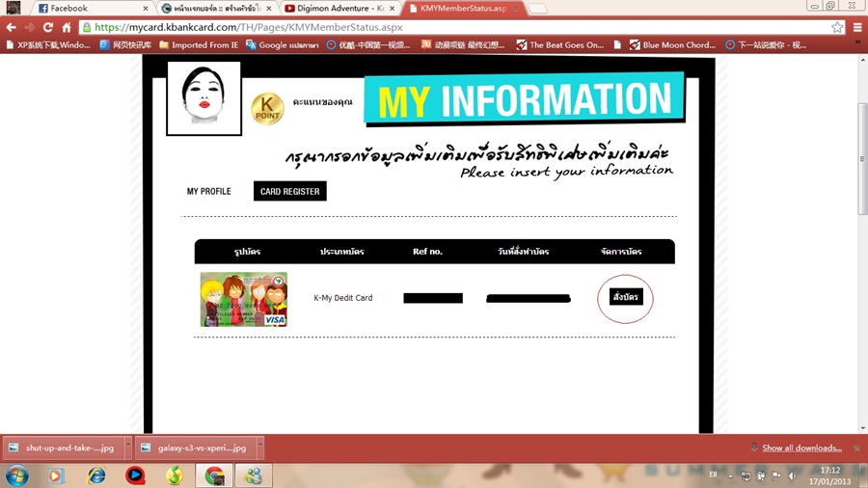
Task: Click the address bar URL
Action: pyautogui.click(x=249, y=27)
